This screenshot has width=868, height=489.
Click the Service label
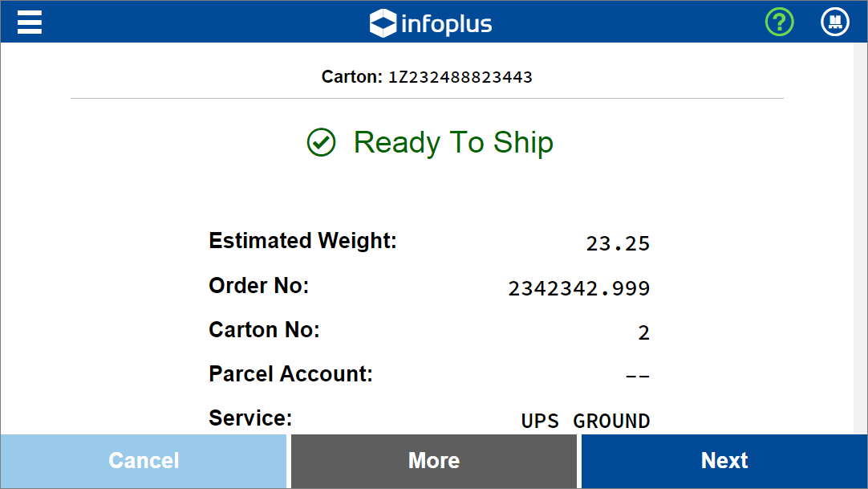250,418
